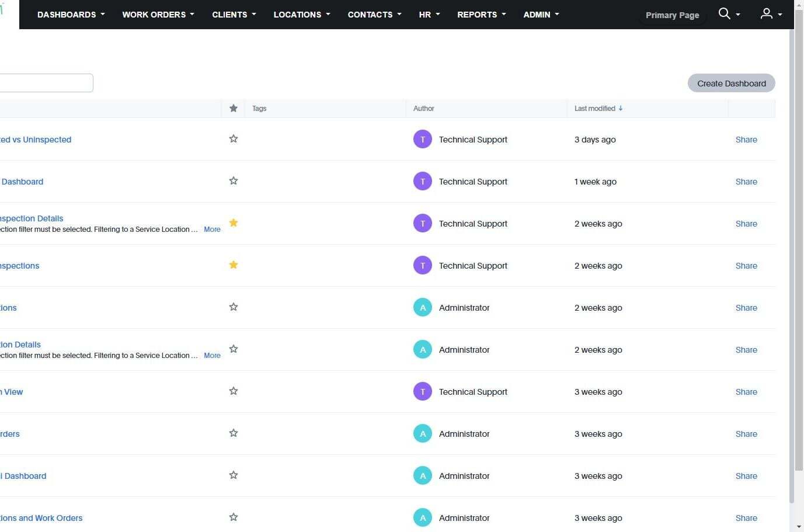Click Create Dashboard button
The width and height of the screenshot is (804, 532).
[x=732, y=83]
